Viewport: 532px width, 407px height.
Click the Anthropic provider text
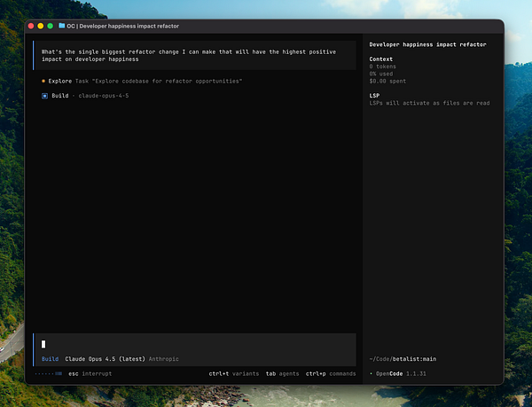[x=163, y=359]
